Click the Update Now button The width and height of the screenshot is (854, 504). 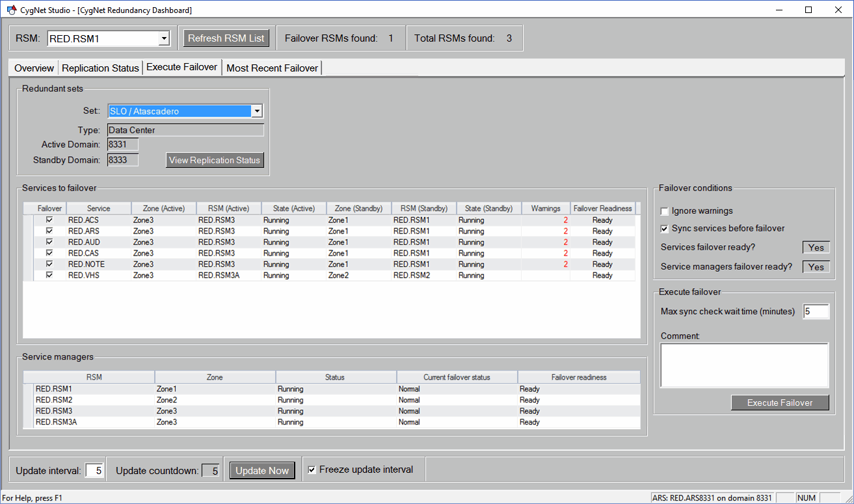(x=262, y=471)
